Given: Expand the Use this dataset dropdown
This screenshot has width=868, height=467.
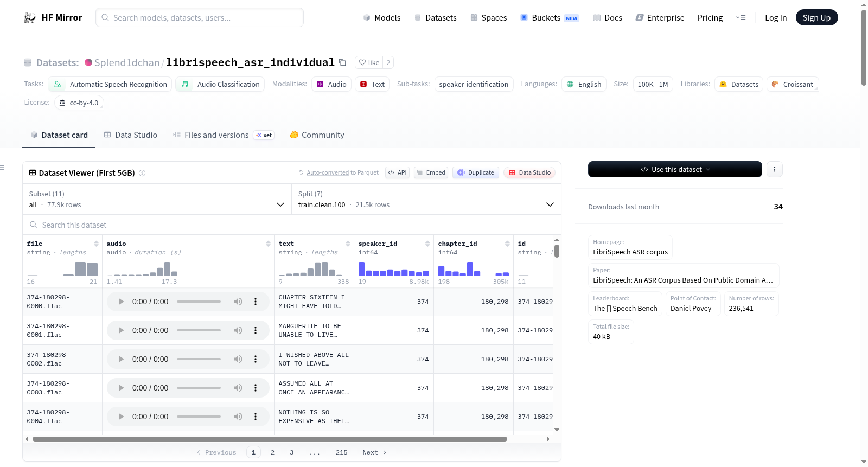Looking at the screenshot, I should pos(675,169).
